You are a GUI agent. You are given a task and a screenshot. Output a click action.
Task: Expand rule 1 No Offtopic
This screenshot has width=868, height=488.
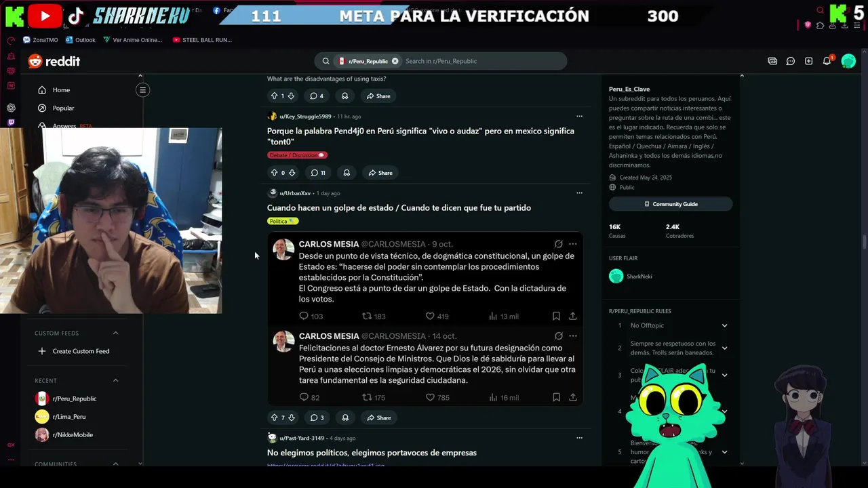coord(724,325)
